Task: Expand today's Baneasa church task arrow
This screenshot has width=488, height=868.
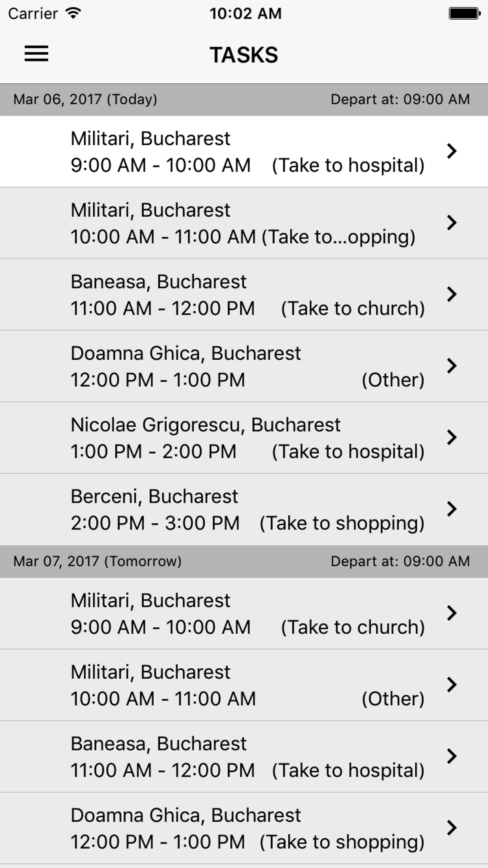Action: pos(452,294)
